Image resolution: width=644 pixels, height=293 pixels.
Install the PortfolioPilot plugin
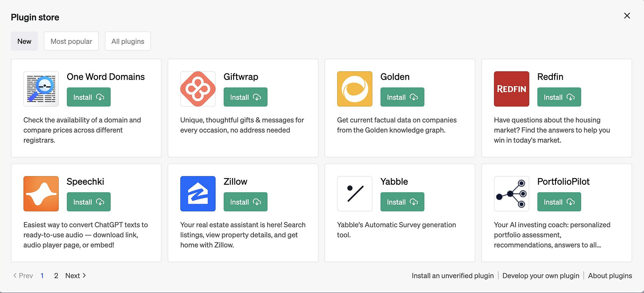pyautogui.click(x=559, y=202)
